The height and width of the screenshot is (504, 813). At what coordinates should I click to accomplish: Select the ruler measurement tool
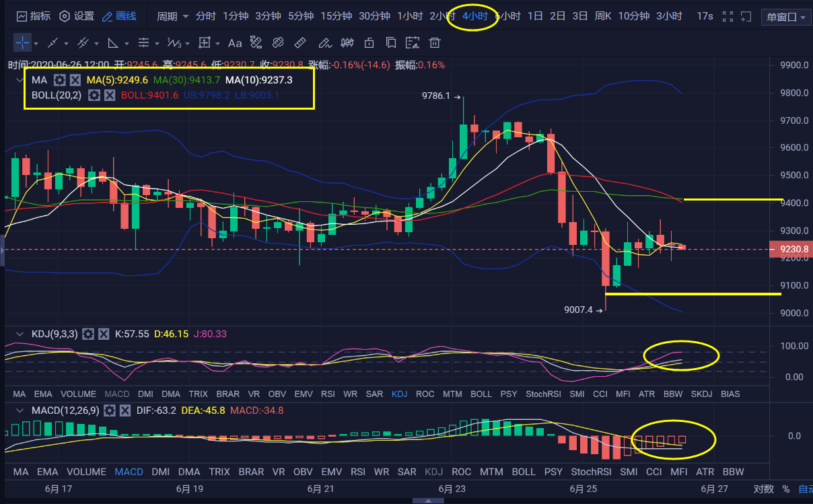(x=300, y=43)
